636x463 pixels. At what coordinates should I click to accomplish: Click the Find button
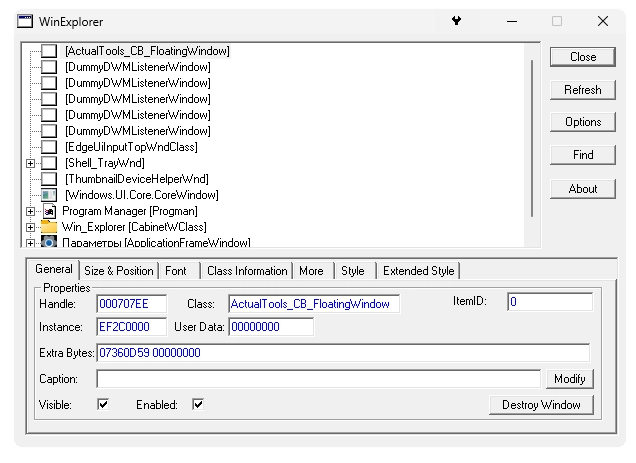click(x=583, y=155)
